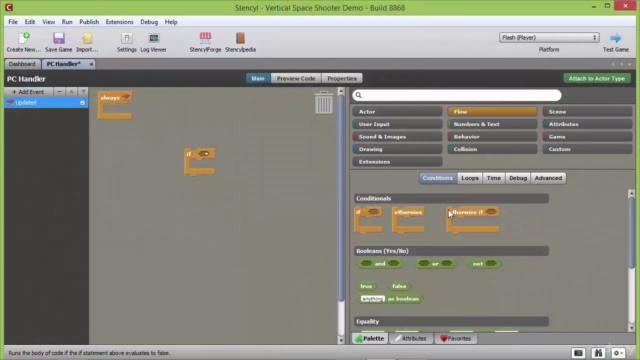
Task: Open Stencylpedia book icon
Action: (x=240, y=38)
